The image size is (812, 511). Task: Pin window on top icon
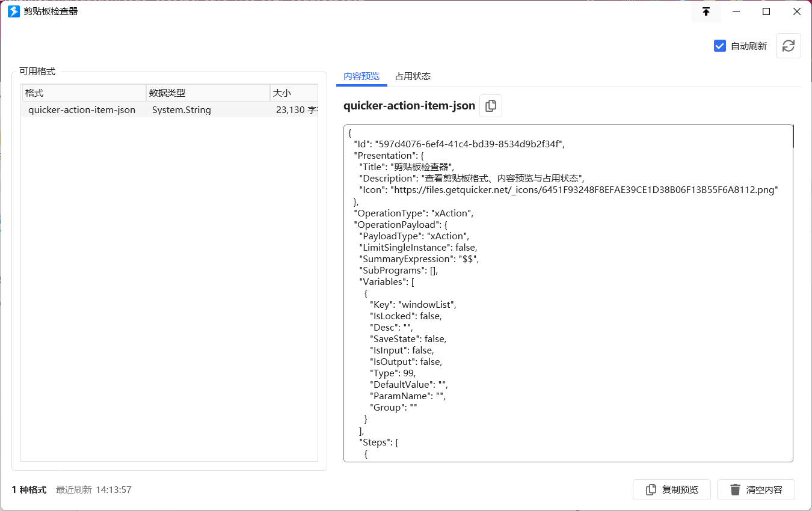point(706,11)
